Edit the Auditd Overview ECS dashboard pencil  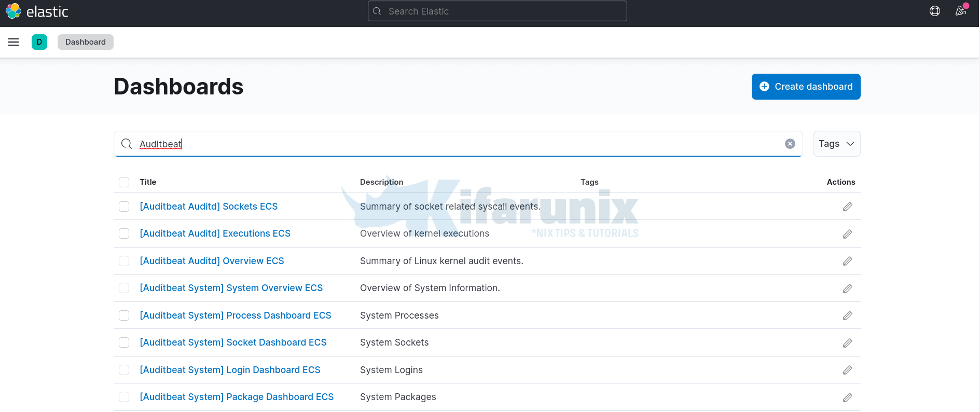[x=848, y=261]
